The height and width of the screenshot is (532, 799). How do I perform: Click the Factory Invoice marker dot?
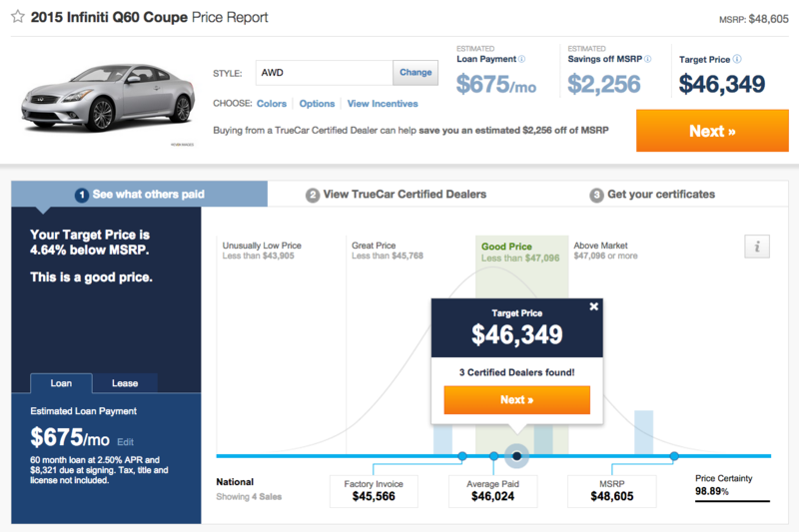462,455
